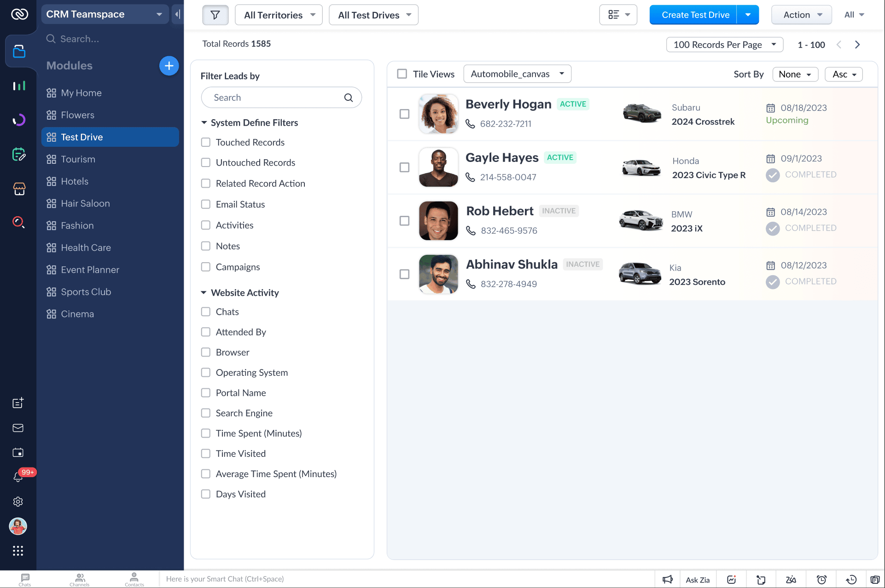Open the Analytics icon in sidebar
This screenshot has width=885, height=588.
pos(19,86)
